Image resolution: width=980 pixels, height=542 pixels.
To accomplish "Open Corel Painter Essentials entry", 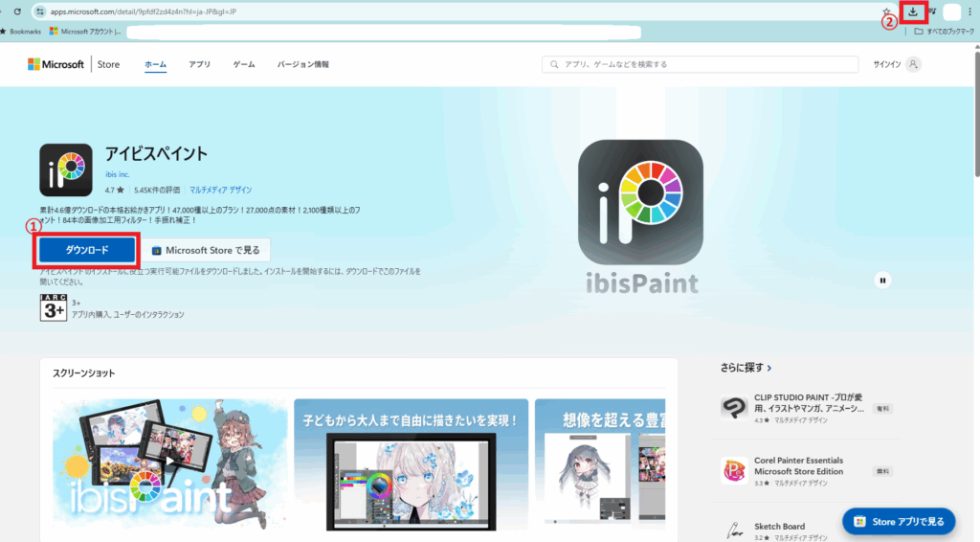I will [x=806, y=471].
